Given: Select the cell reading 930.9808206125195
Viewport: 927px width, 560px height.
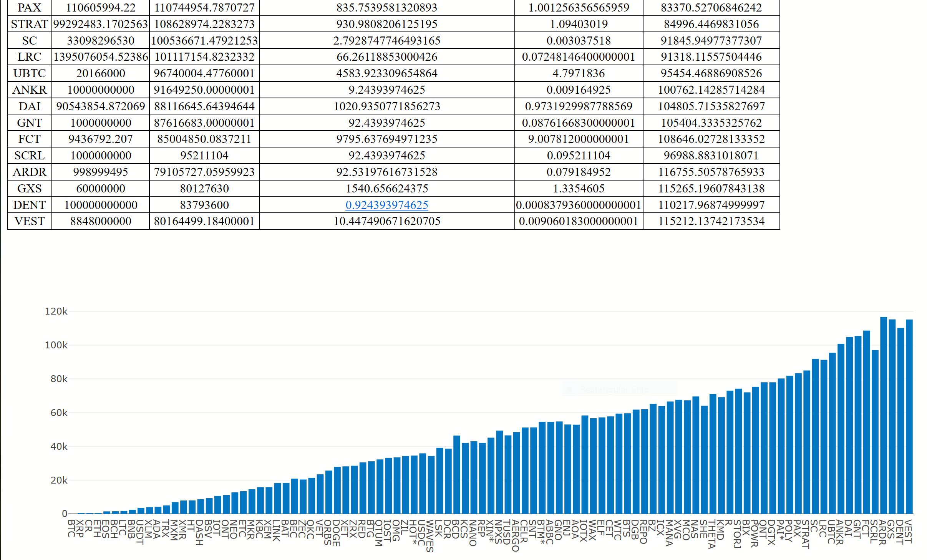Looking at the screenshot, I should coord(387,24).
